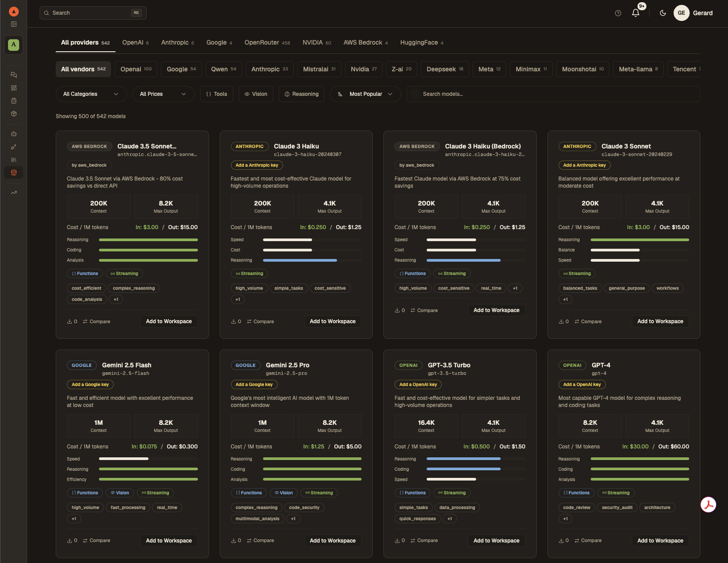728x563 pixels.
Task: Expand +1 tags on Claude 3 Haiku (Bedrock) card
Action: [x=515, y=288]
